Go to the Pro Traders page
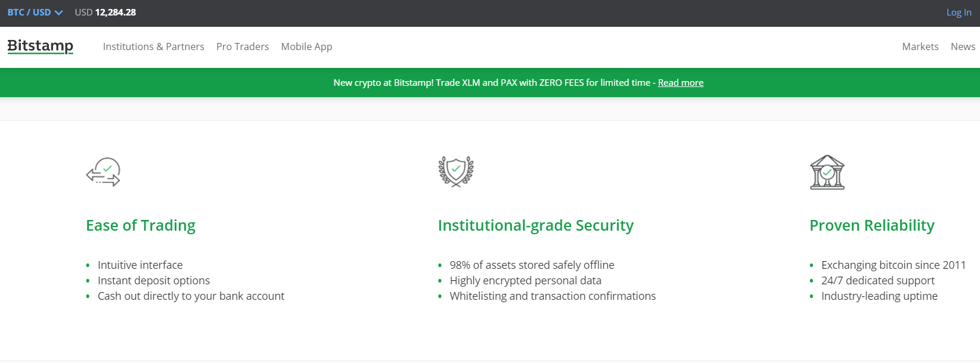This screenshot has height=363, width=980. [x=243, y=46]
